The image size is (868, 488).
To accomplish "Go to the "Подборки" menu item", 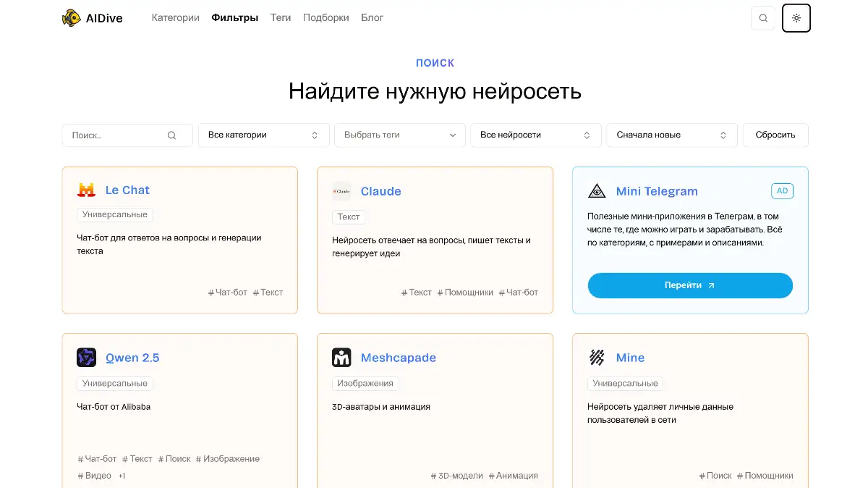I will point(325,18).
